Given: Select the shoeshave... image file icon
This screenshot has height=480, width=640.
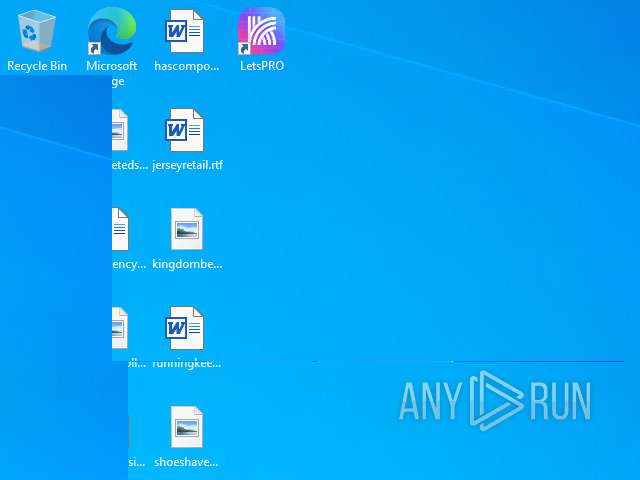Looking at the screenshot, I should (187, 427).
